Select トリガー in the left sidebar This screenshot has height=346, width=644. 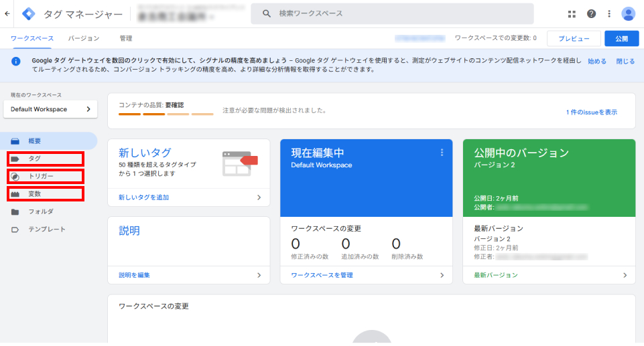45,176
